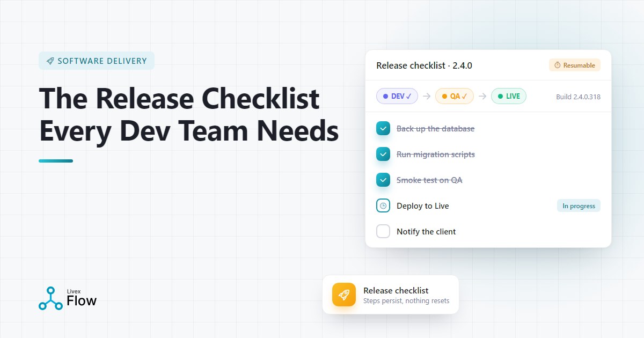Click the Run migration scripts text
This screenshot has width=644, height=338.
tap(435, 154)
